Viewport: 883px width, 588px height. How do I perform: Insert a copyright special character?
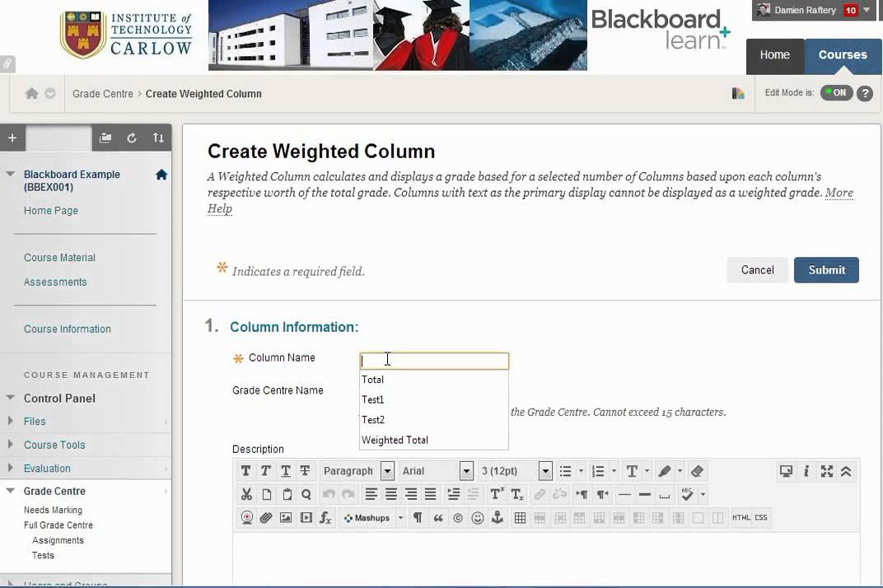click(x=458, y=518)
